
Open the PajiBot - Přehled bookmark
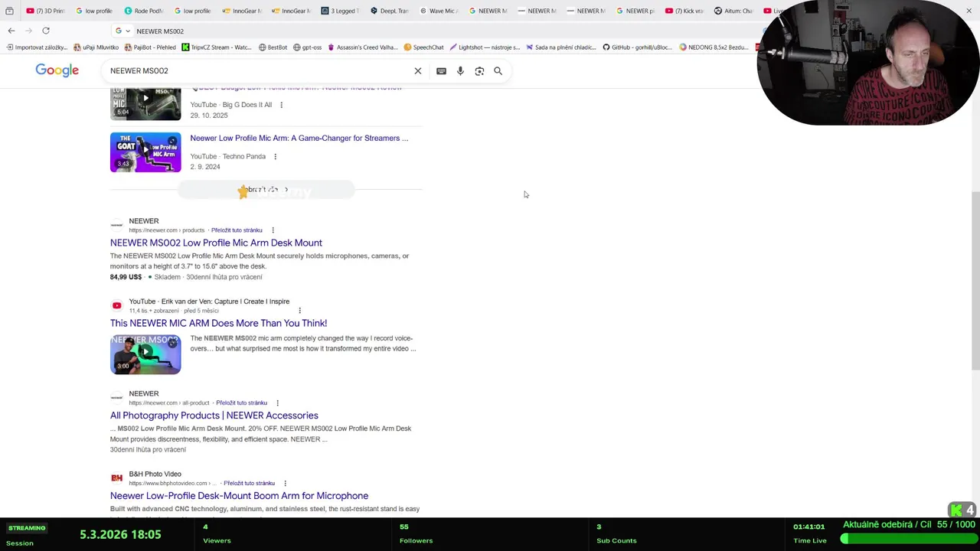149,47
